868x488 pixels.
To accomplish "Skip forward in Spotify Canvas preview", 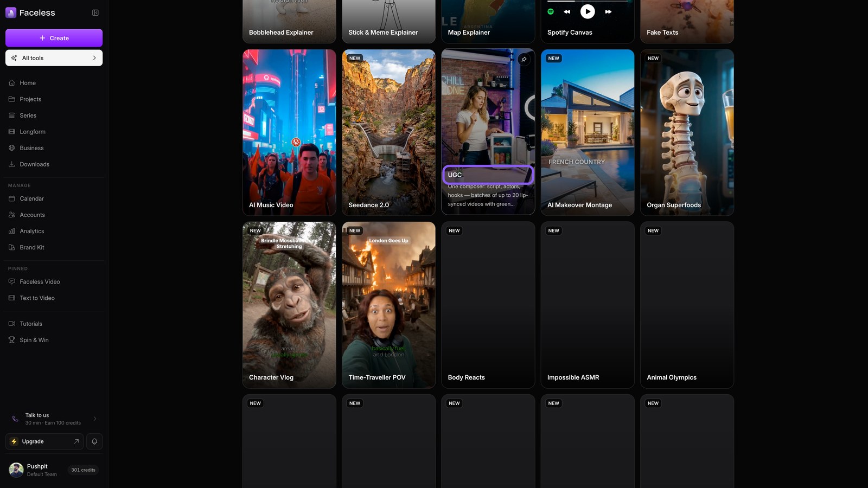I will click(608, 11).
